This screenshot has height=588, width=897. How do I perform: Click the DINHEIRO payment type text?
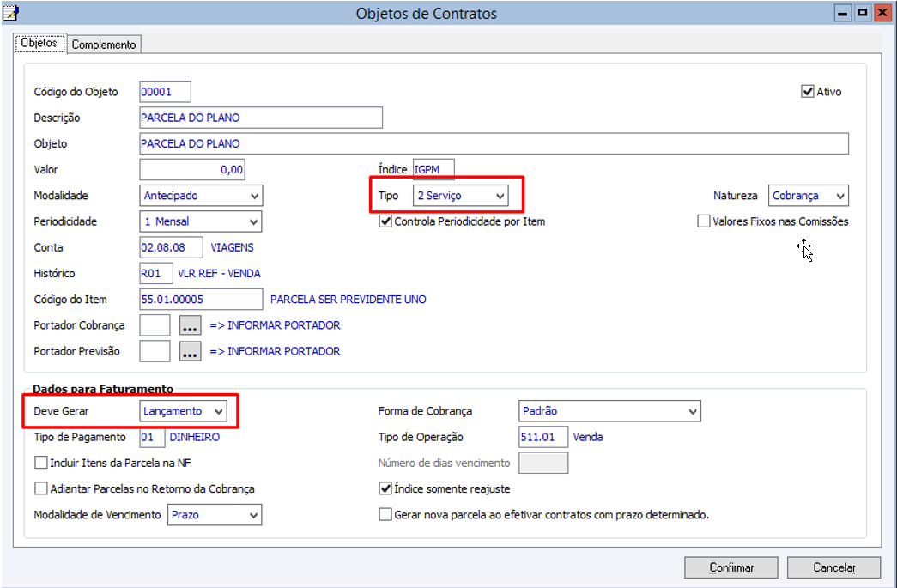[195, 437]
